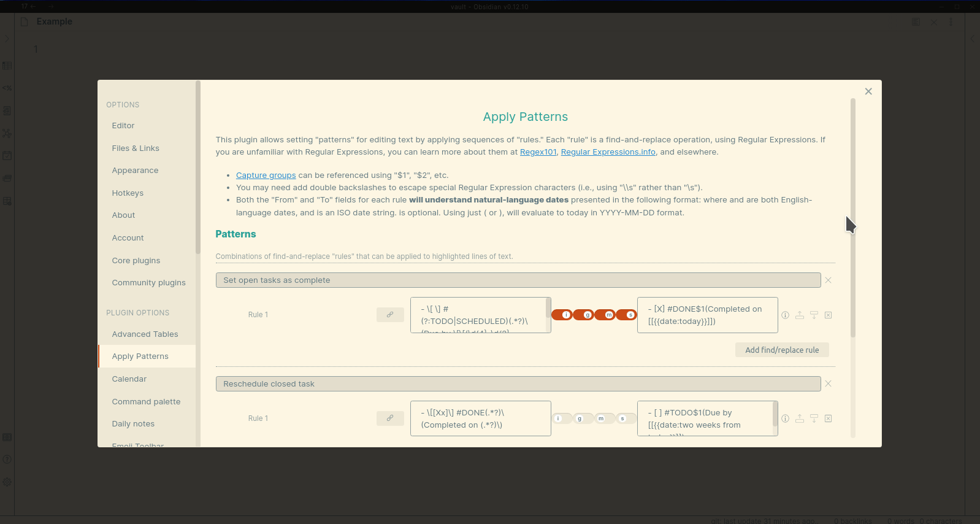
Task: Move Set open tasks rule up
Action: (x=800, y=315)
